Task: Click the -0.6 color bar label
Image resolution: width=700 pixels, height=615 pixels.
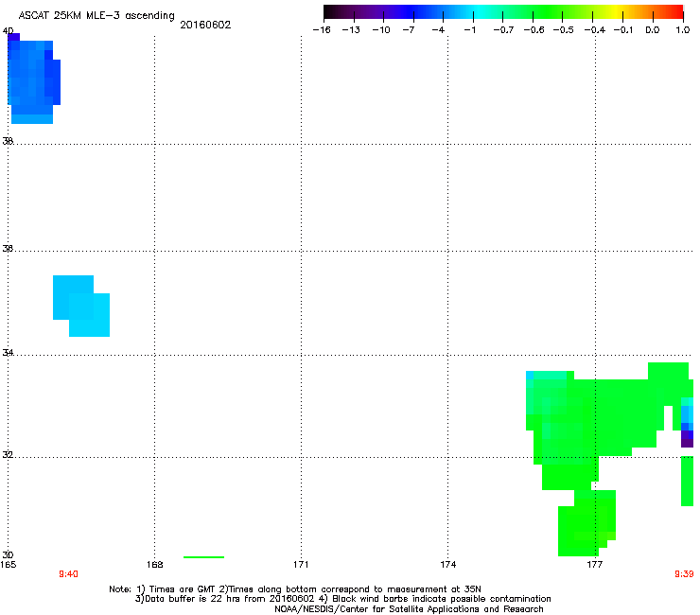Action: 534,30
